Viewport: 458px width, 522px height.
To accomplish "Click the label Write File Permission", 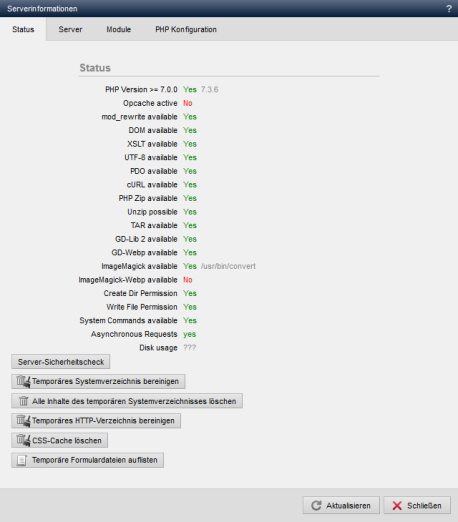I will pos(142,307).
